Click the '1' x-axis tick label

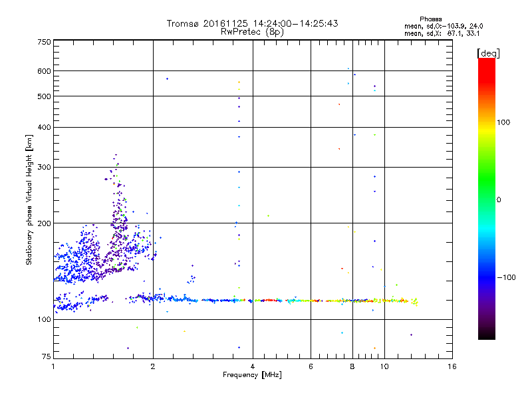pyautogui.click(x=53, y=366)
